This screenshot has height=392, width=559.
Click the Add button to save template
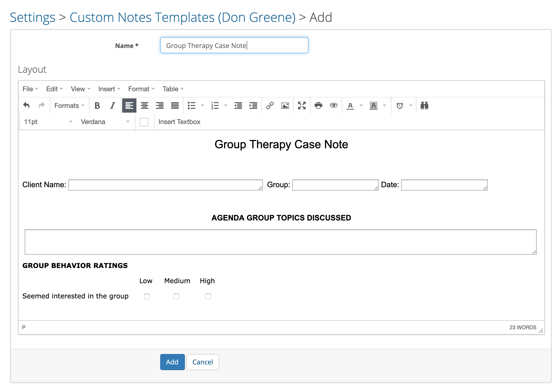tap(172, 362)
